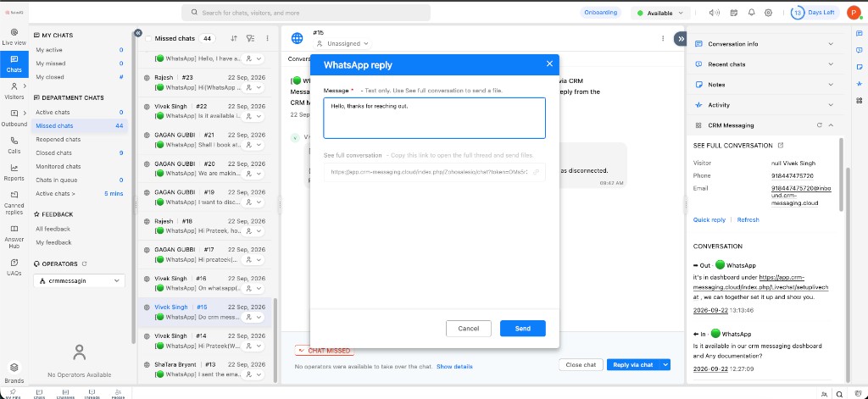Image resolution: width=868 pixels, height=399 pixels.
Task: Open assign dropdown for Rajesh #23 chat
Action: point(253,87)
